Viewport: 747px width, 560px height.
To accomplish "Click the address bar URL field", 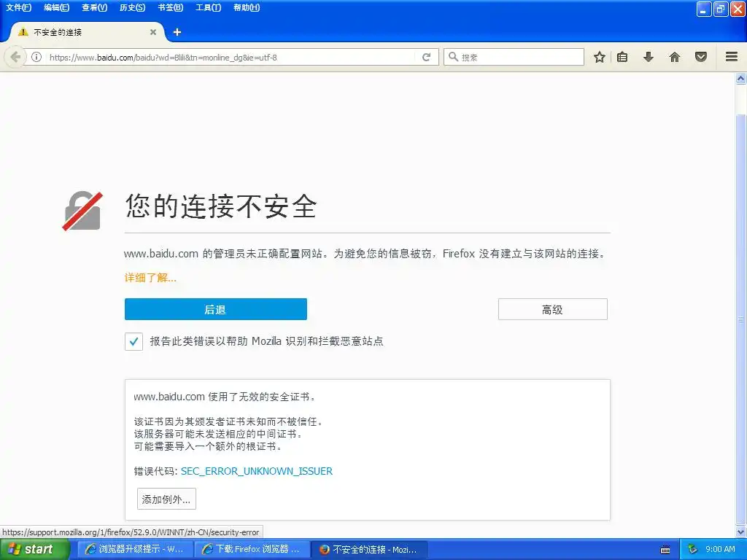I will [231, 57].
